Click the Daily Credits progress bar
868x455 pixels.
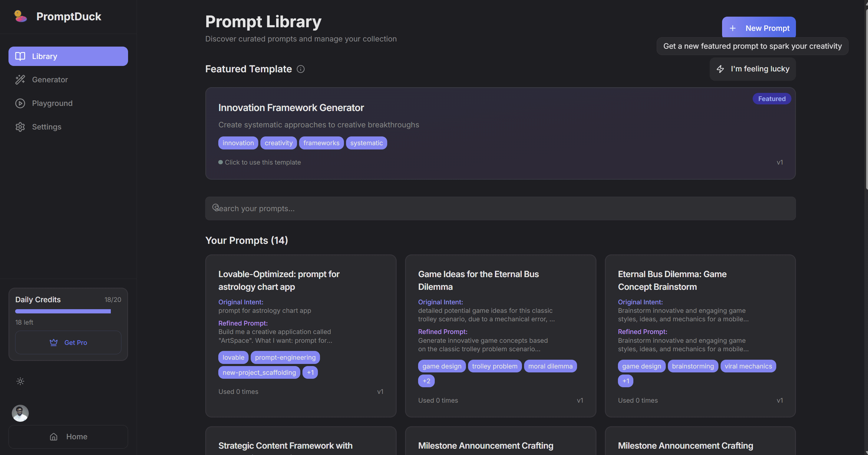68,311
